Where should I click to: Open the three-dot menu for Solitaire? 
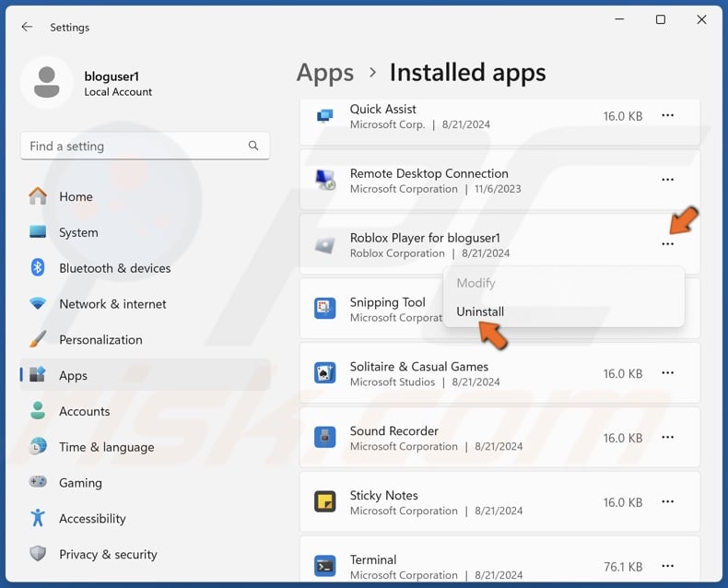(667, 373)
